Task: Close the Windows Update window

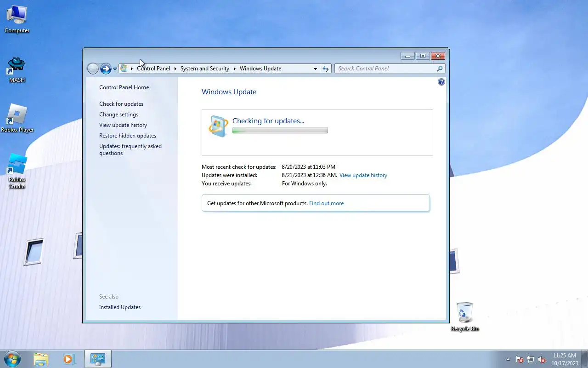Action: [438, 56]
